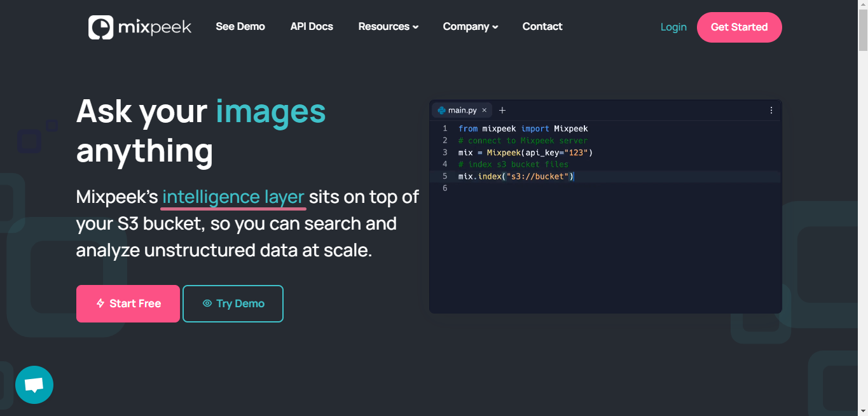This screenshot has height=416, width=868.
Task: Expand the Resources dropdown menu
Action: tap(389, 27)
